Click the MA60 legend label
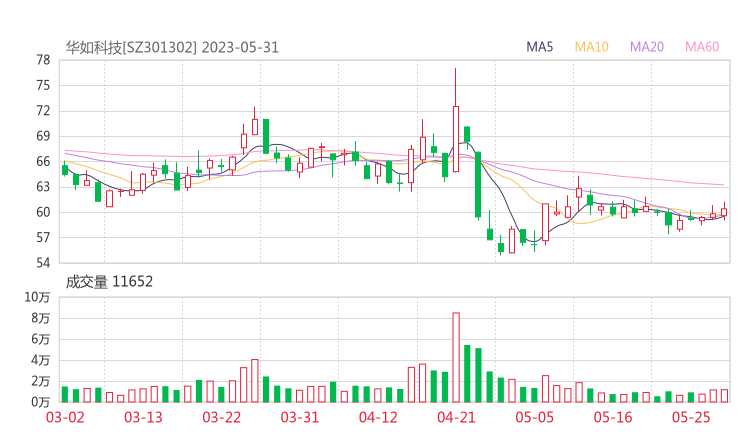The image size is (740, 440). pos(702,47)
